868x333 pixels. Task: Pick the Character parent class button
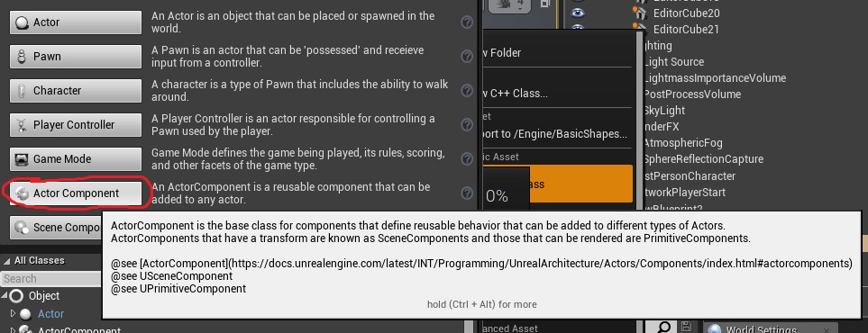coord(76,91)
